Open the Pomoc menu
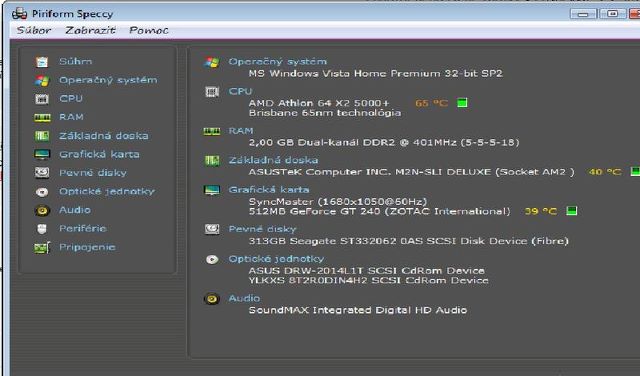The image size is (640, 376). point(149,30)
